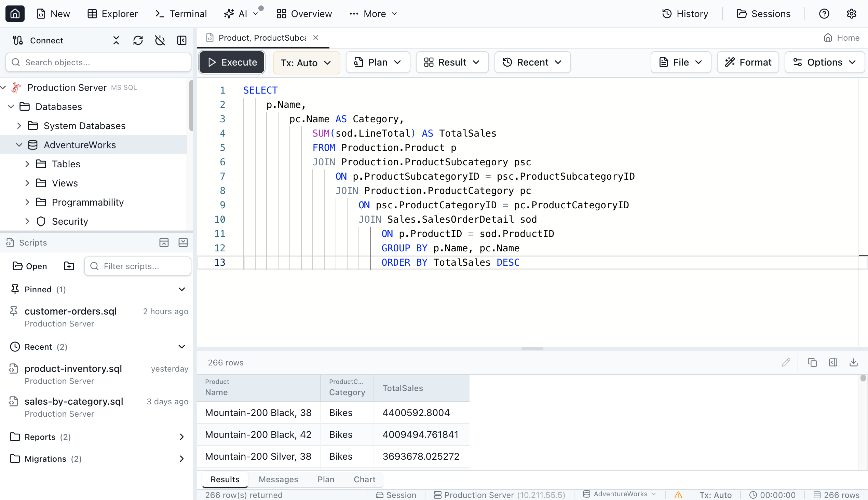Toggle the results side panel icon
The height and width of the screenshot is (500, 868).
pyautogui.click(x=833, y=363)
